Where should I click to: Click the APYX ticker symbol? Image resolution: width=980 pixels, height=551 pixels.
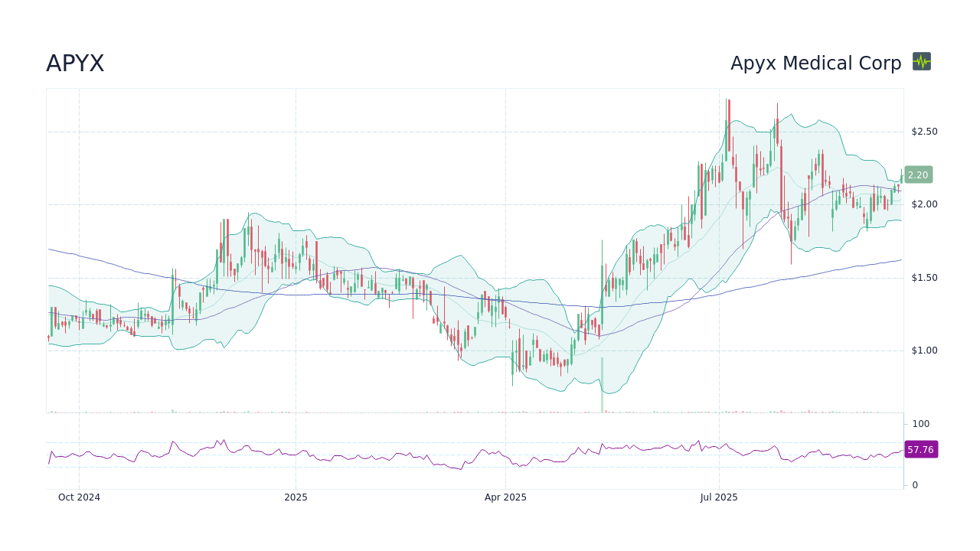click(x=74, y=64)
